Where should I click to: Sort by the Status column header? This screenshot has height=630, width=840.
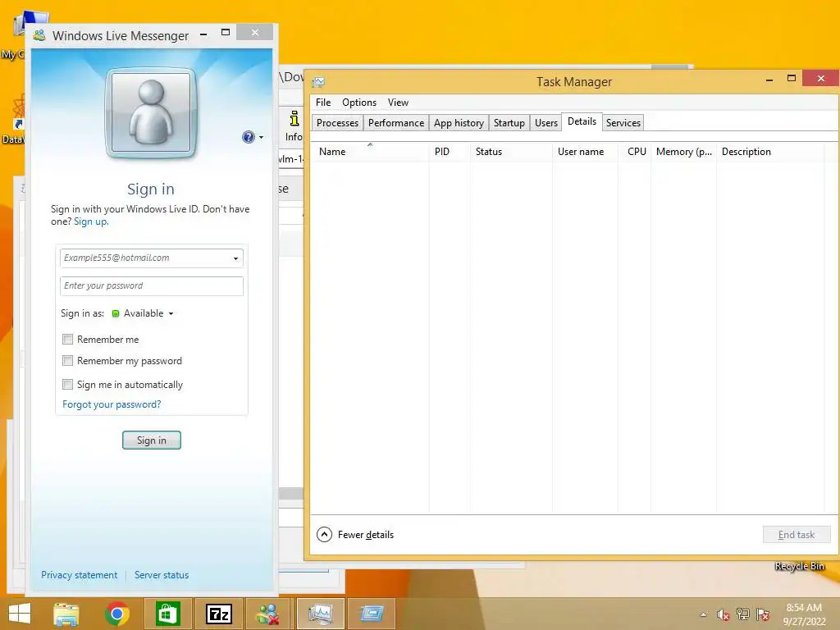(511, 152)
